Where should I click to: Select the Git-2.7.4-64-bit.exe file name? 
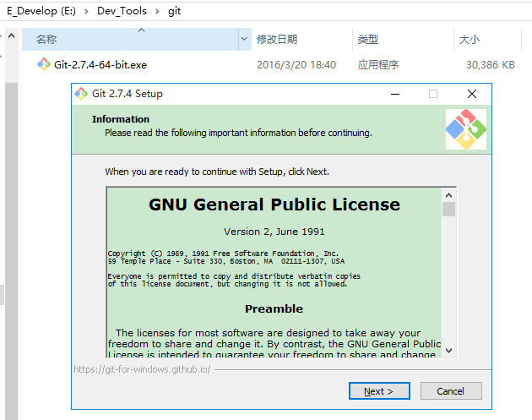tap(100, 64)
